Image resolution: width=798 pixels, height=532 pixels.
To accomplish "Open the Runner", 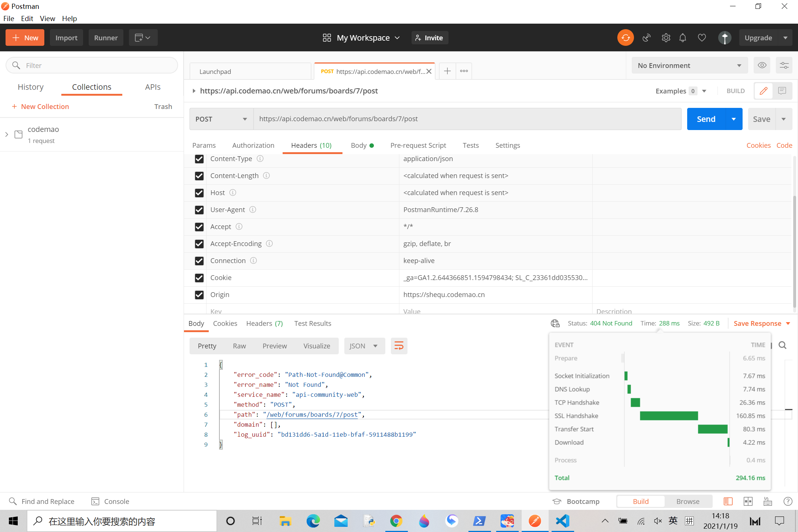I will (106, 38).
